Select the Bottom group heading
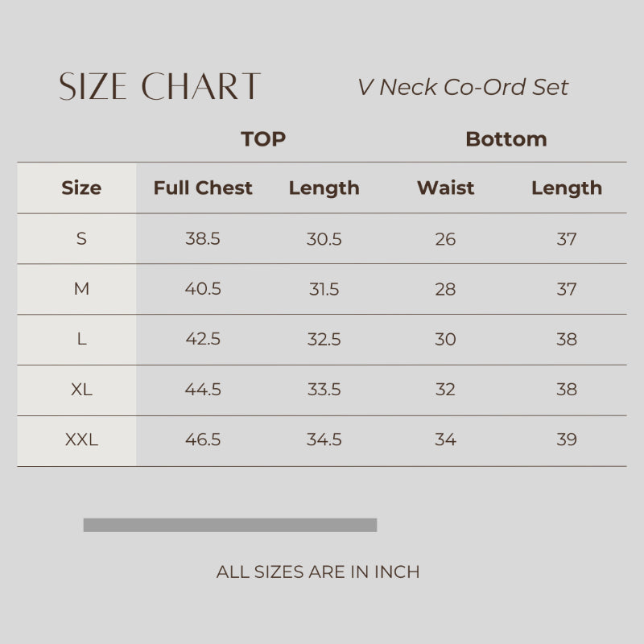The height and width of the screenshot is (644, 644). [506, 139]
